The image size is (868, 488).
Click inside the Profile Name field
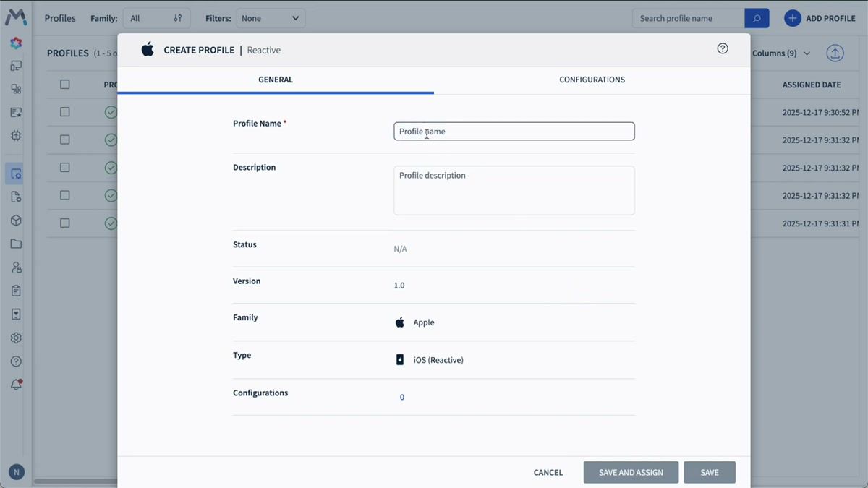coord(514,131)
